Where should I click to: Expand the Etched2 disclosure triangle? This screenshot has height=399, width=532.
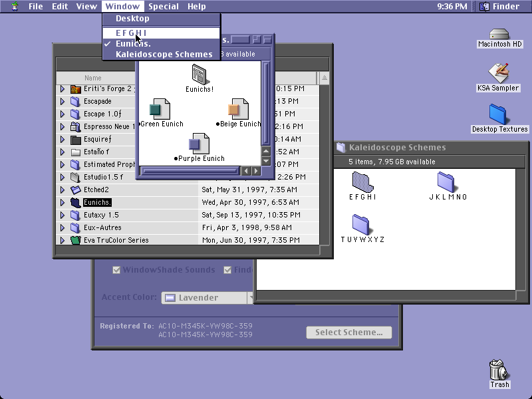[x=63, y=190]
